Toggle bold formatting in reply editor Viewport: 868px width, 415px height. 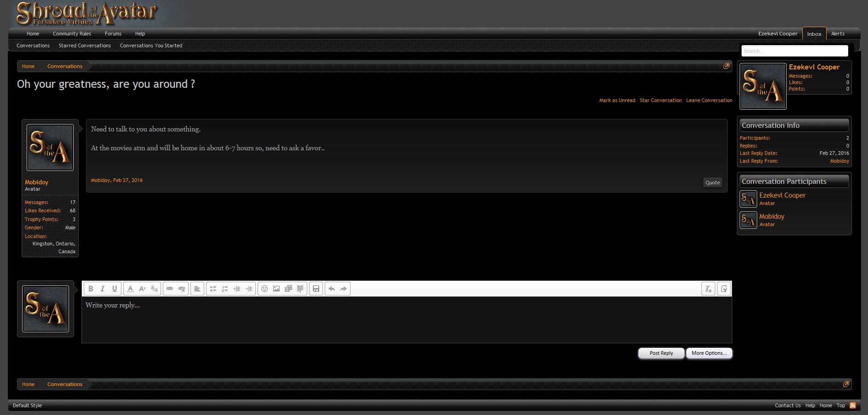click(91, 289)
